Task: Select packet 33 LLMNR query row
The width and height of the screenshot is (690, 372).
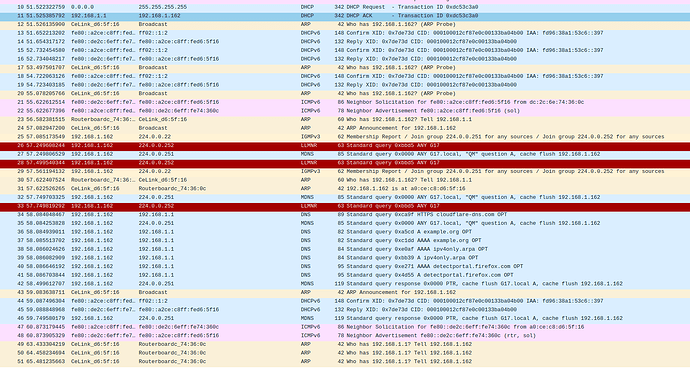Action: (345, 206)
